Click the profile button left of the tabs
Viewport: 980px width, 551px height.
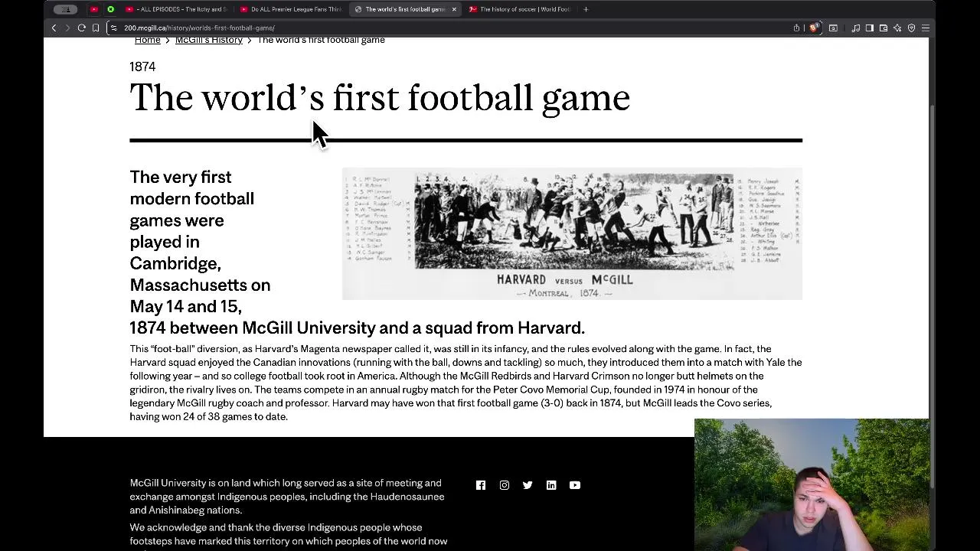pyautogui.click(x=66, y=9)
